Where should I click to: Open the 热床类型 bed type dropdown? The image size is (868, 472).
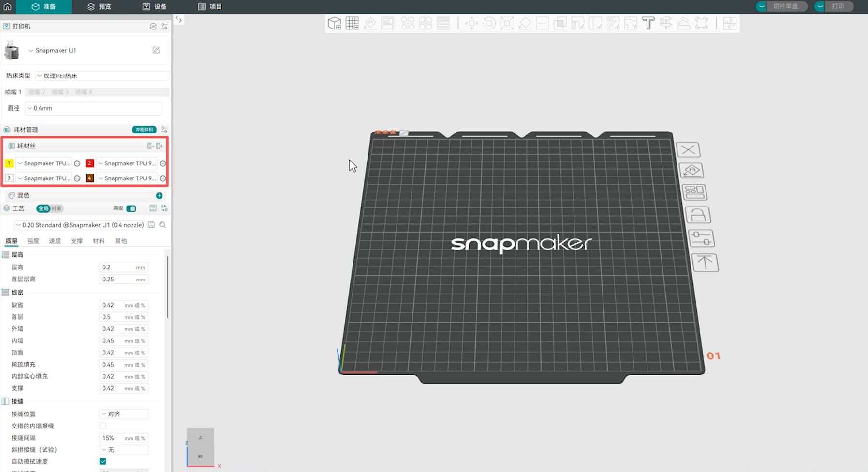pos(102,76)
